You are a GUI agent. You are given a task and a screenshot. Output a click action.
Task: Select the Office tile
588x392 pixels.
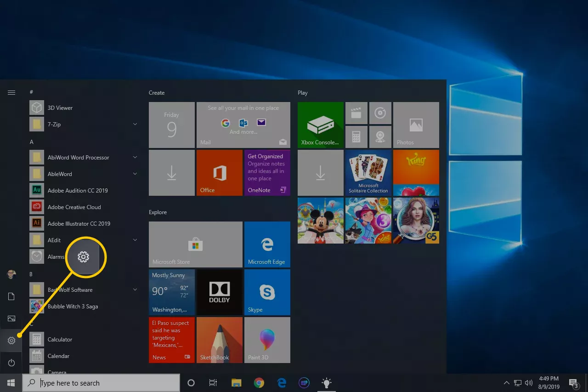click(219, 173)
